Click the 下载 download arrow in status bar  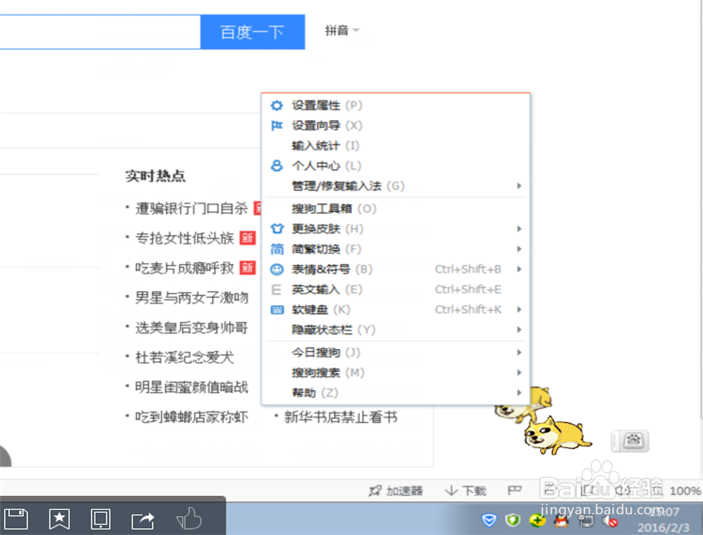pyautogui.click(x=451, y=491)
